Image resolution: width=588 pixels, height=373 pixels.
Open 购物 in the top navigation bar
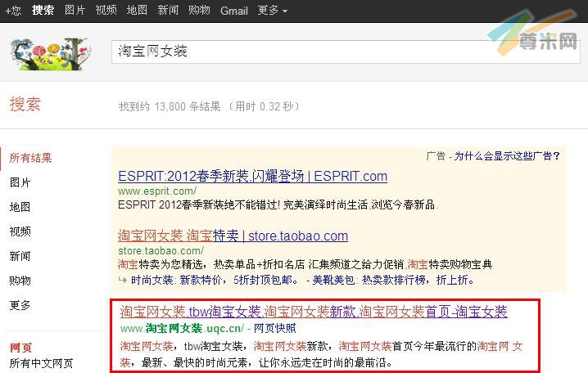point(199,10)
